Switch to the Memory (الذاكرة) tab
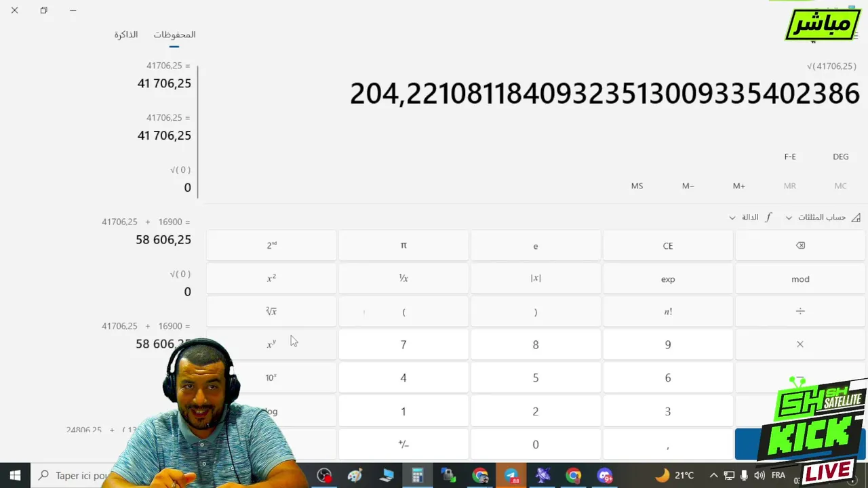This screenshot has height=488, width=868. click(x=126, y=35)
